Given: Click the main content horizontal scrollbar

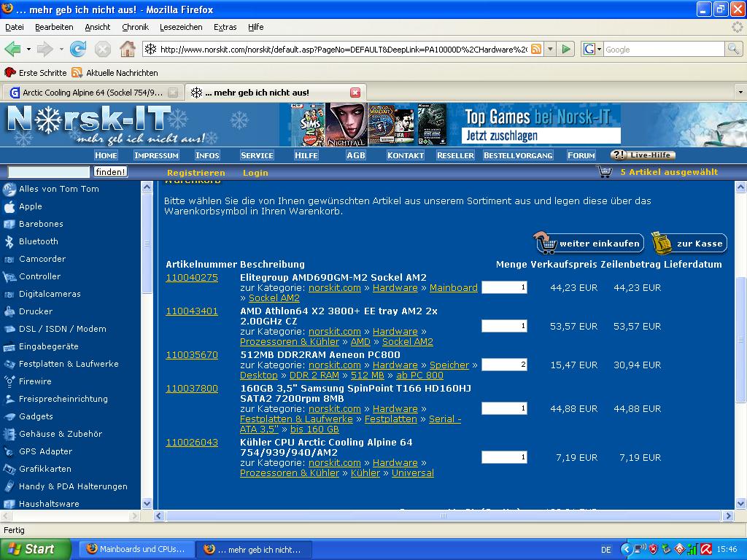Looking at the screenshot, I should coord(443,516).
